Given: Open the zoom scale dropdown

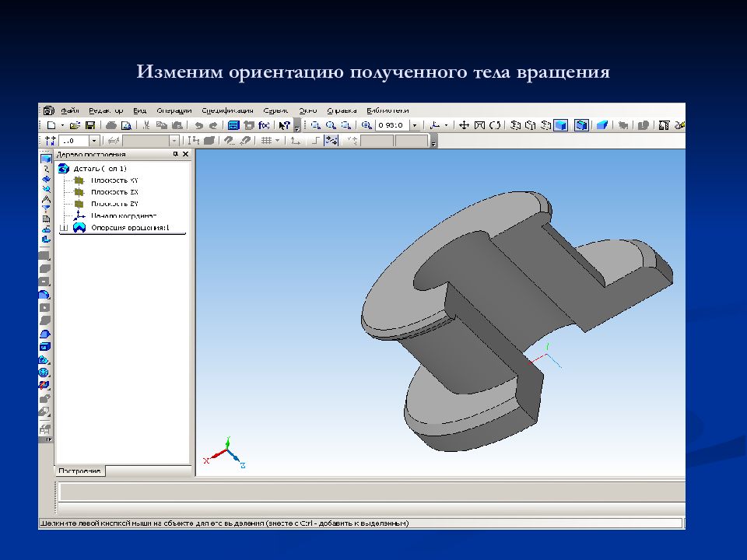Looking at the screenshot, I should point(415,125).
